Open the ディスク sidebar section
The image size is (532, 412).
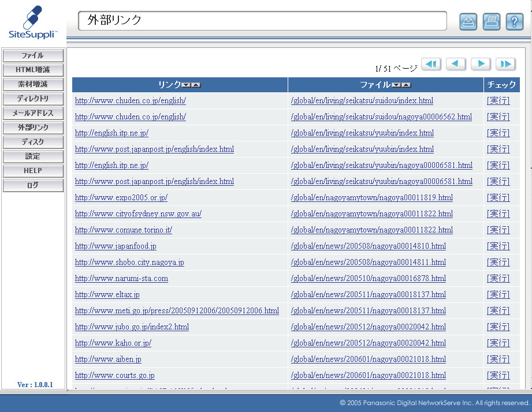coord(33,142)
